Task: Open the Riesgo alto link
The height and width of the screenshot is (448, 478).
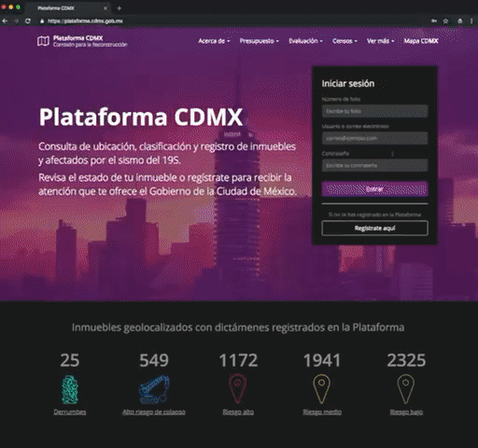Action: [238, 412]
